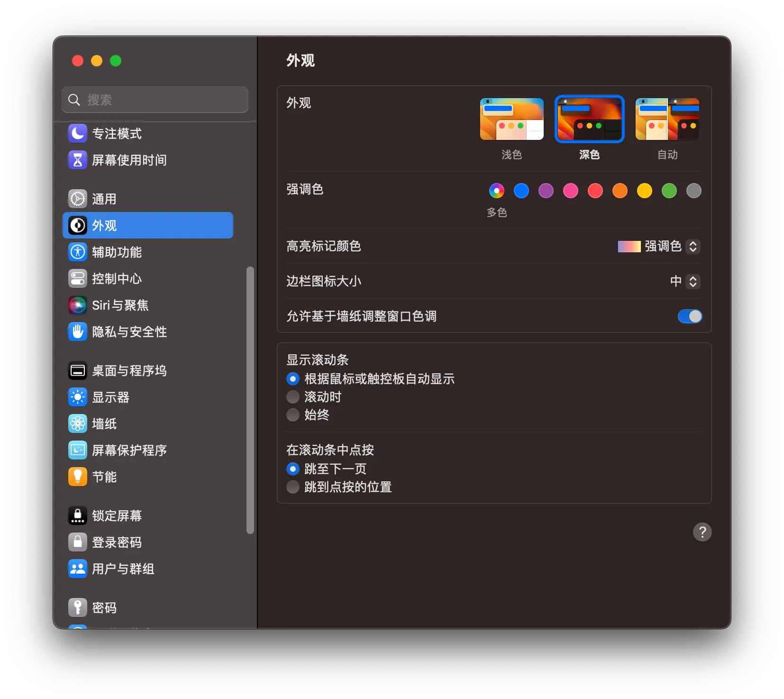
Task: Open the 节能 lightbulb icon
Action: click(x=78, y=477)
